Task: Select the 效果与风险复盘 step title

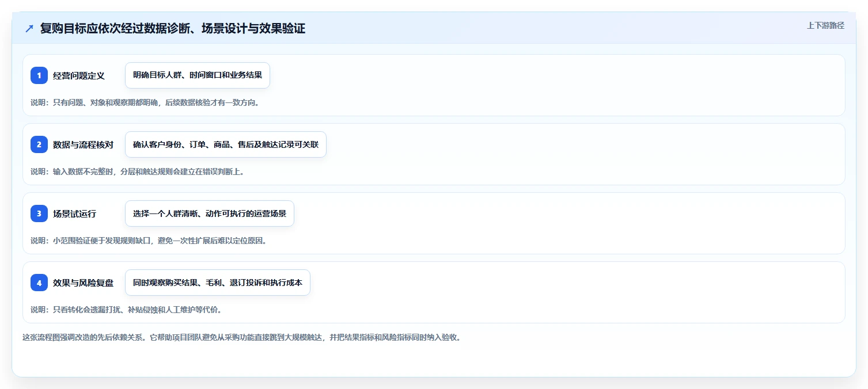Action: click(83, 283)
